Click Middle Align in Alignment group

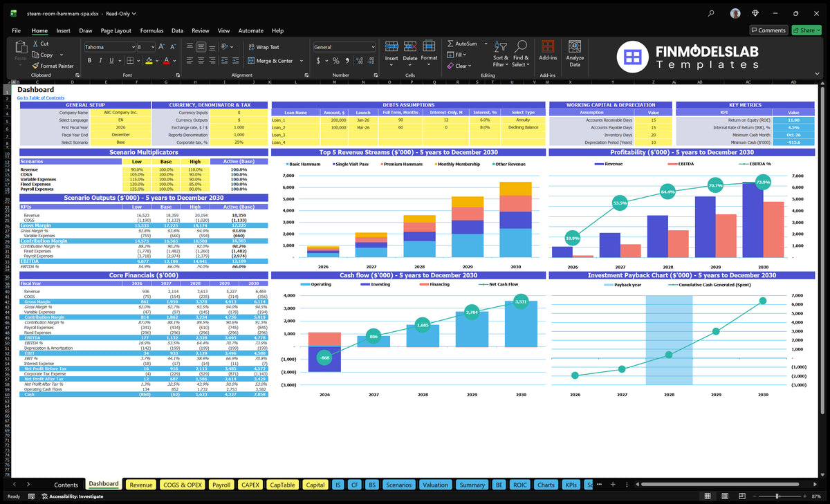(202, 47)
